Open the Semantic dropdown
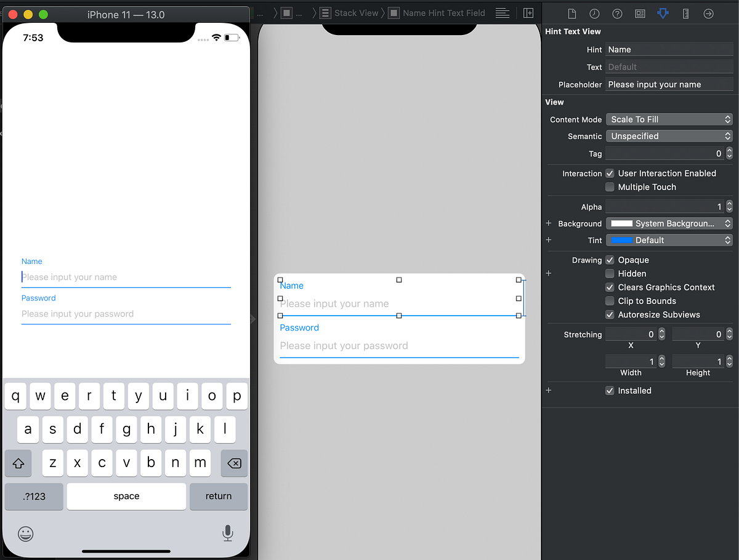This screenshot has width=739, height=560. pyautogui.click(x=669, y=136)
